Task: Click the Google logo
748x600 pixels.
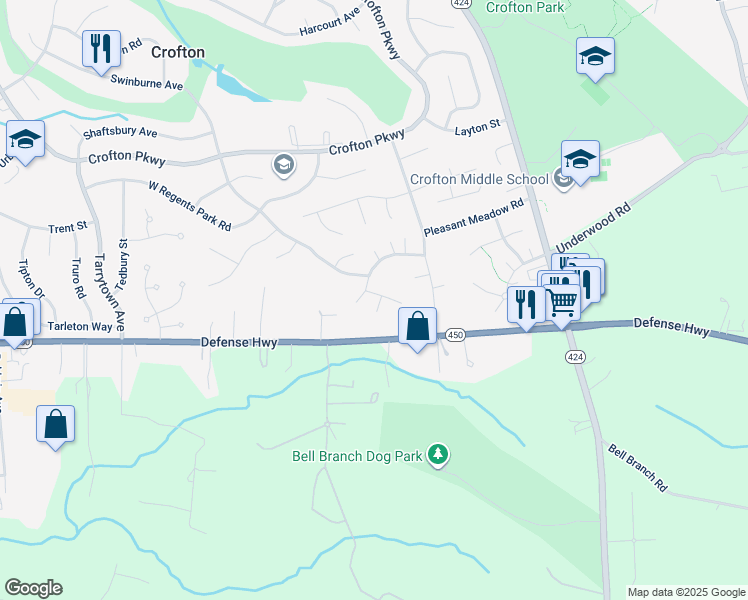Action: coord(33,588)
